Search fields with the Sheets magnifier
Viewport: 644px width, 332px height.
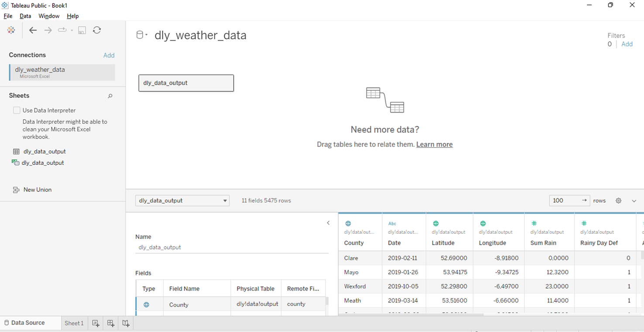coord(110,96)
